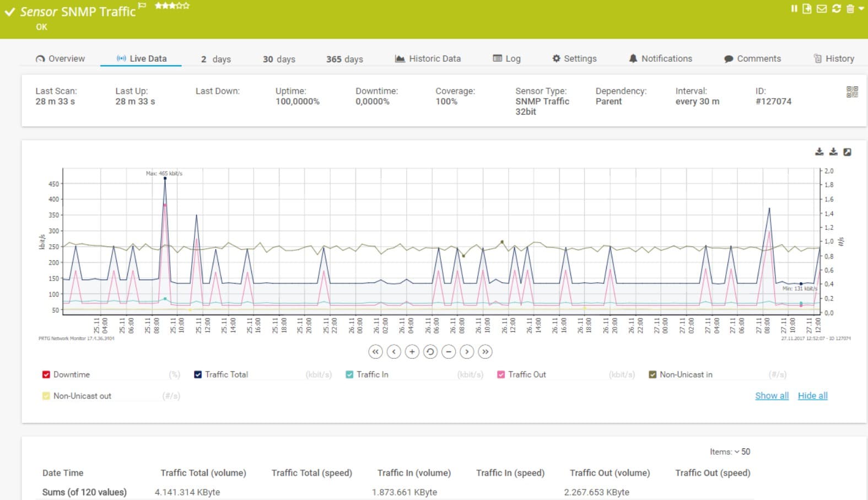Move graph back with single left arrow
The width and height of the screenshot is (868, 500).
pos(393,352)
